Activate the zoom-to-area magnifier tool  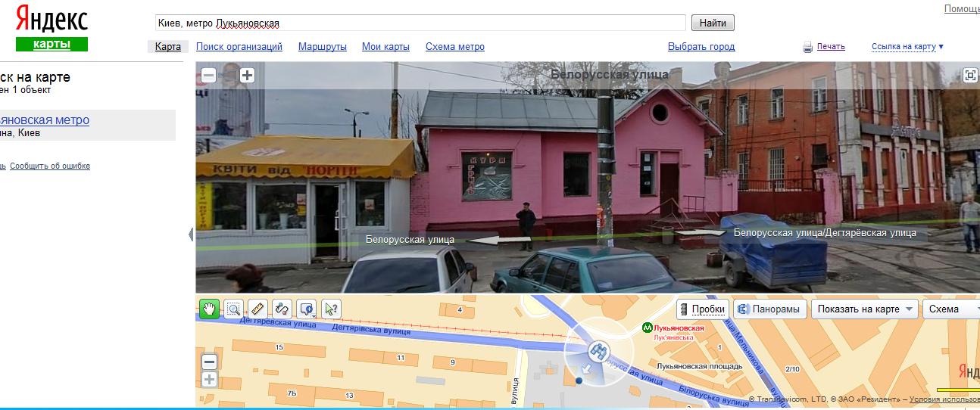click(x=234, y=309)
